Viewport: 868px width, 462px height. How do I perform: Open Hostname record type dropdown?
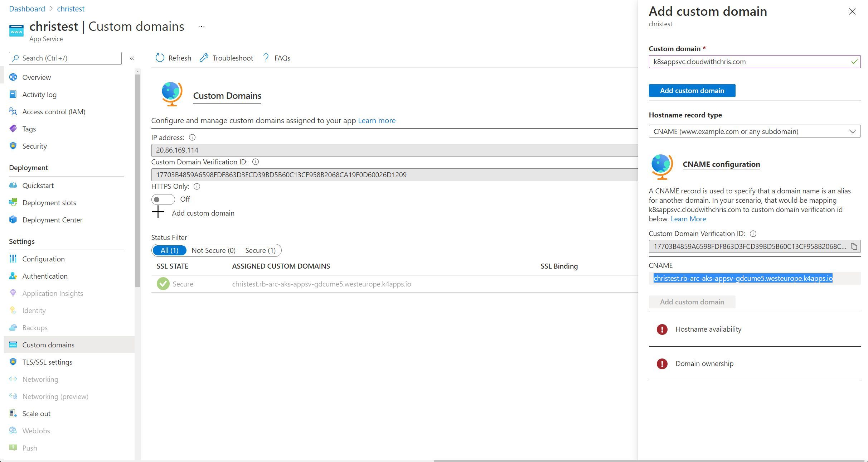[x=755, y=131]
